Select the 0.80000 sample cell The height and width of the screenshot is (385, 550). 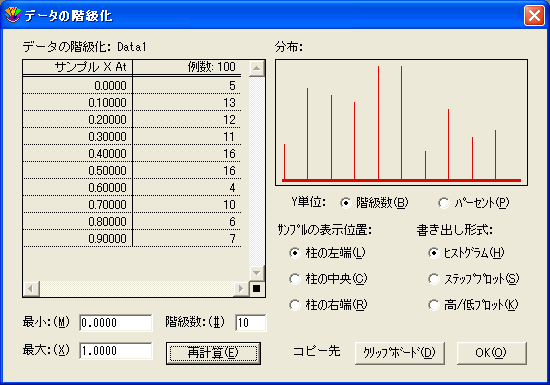78,222
